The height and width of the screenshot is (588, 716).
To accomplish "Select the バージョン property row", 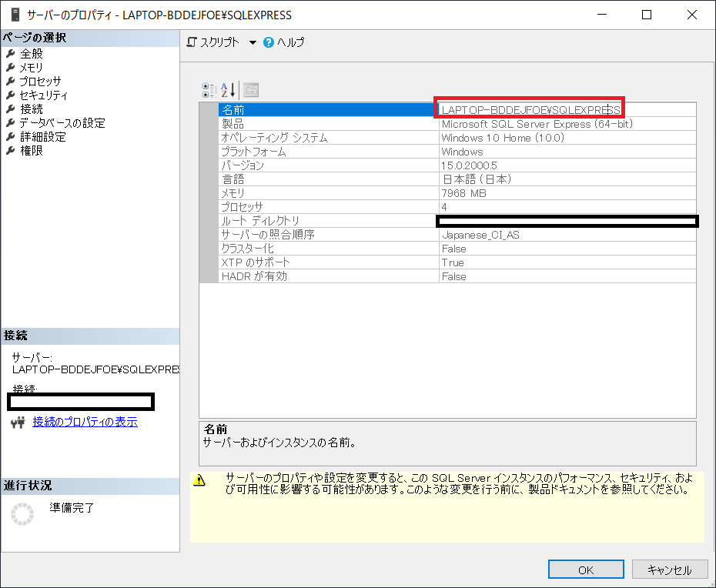I will (x=457, y=165).
